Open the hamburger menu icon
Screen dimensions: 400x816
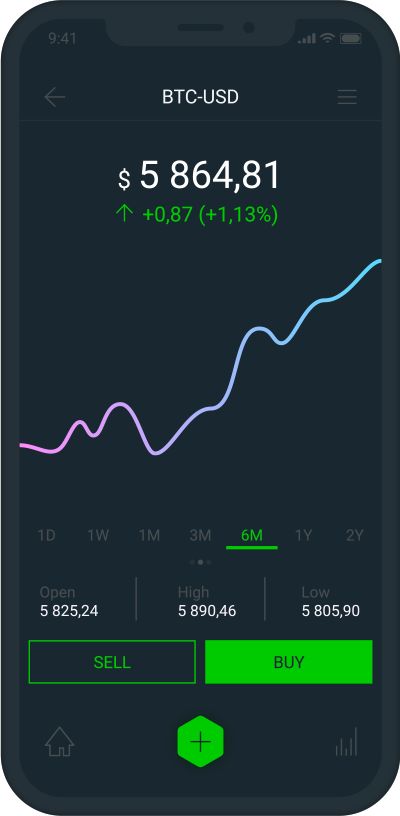(x=347, y=97)
